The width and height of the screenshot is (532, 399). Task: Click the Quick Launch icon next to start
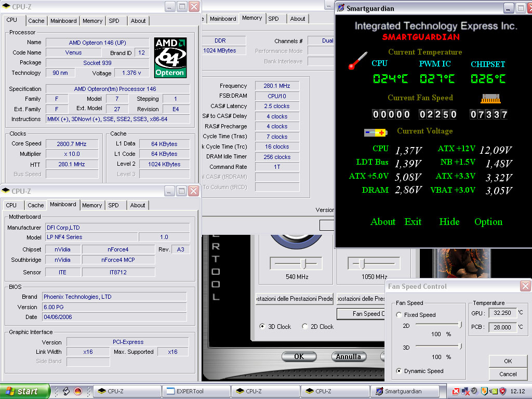66,391
